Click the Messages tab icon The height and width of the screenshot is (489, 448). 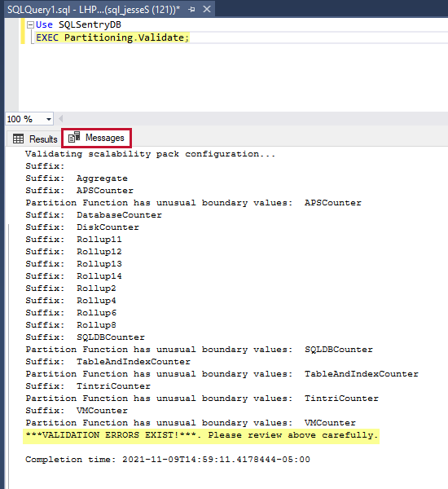pyautogui.click(x=74, y=137)
